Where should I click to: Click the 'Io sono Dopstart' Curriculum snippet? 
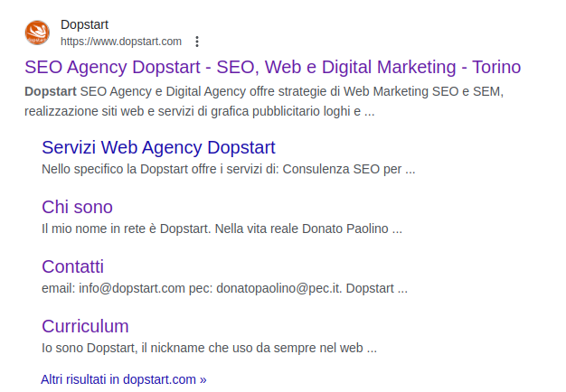pyautogui.click(x=210, y=348)
